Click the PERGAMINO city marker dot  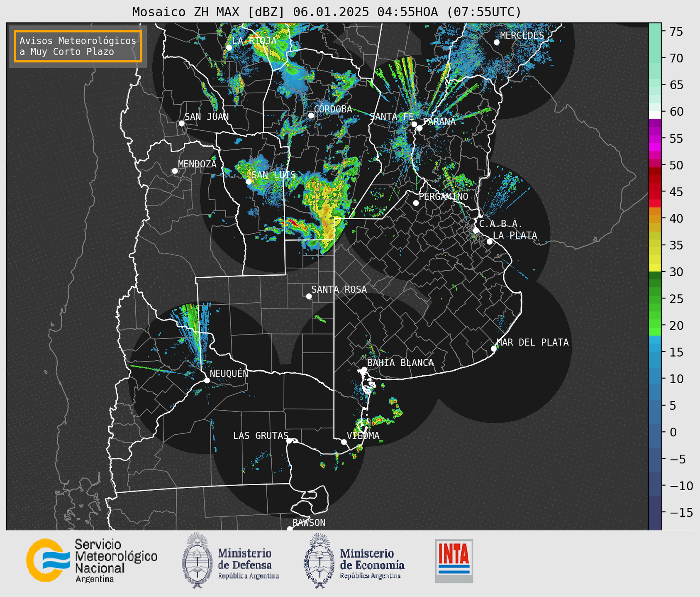click(x=416, y=203)
